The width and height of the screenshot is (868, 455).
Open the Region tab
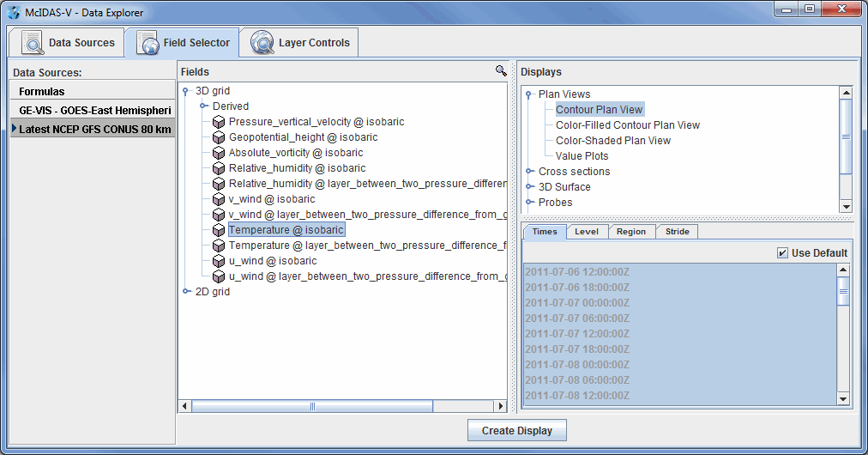(631, 232)
